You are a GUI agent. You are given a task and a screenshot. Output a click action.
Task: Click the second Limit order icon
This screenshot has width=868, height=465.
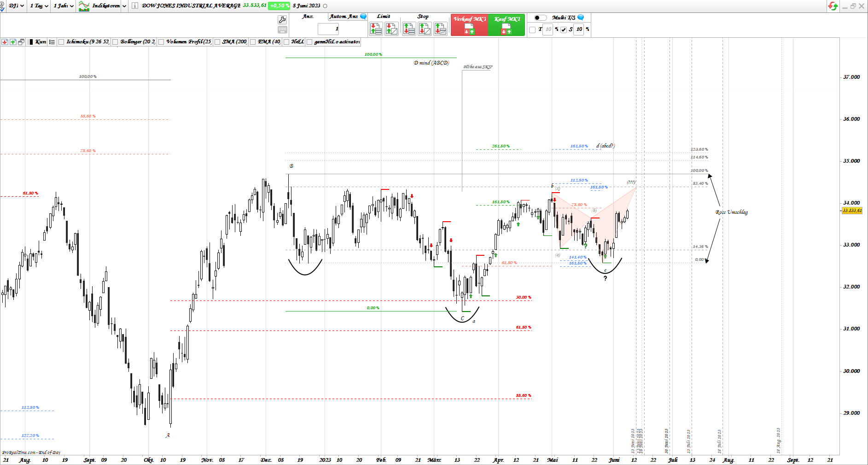pyautogui.click(x=391, y=29)
